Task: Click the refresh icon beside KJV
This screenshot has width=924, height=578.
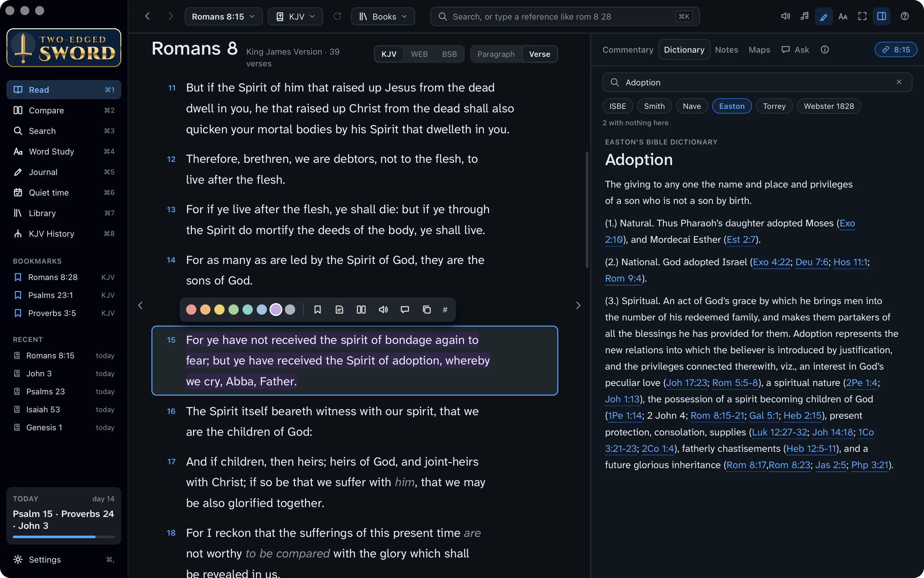Action: [337, 16]
